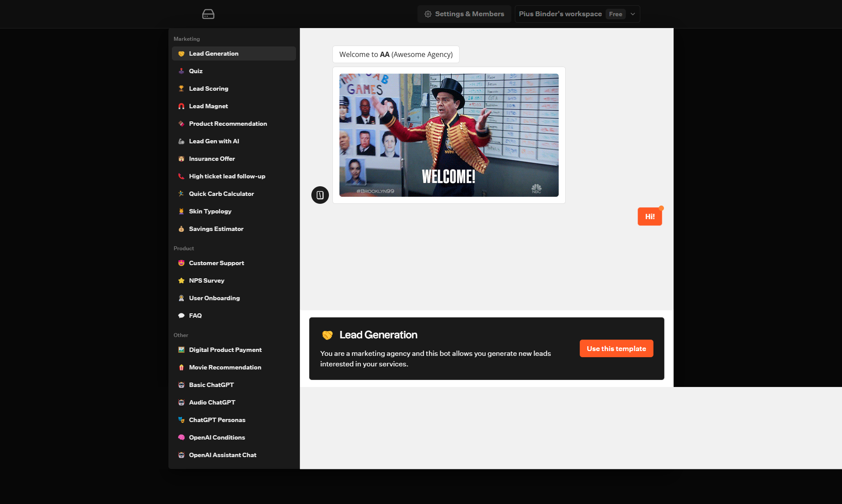Click the magnet icon for Lead Magnet

(x=181, y=106)
